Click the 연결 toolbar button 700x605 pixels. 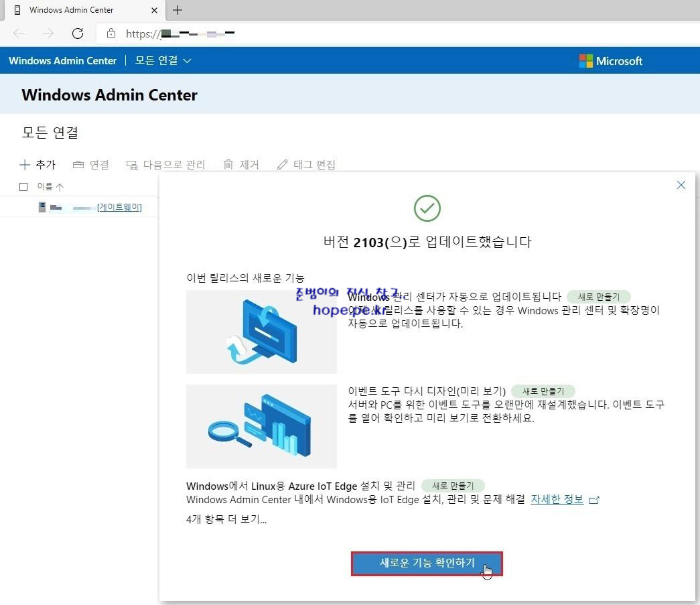click(x=91, y=165)
